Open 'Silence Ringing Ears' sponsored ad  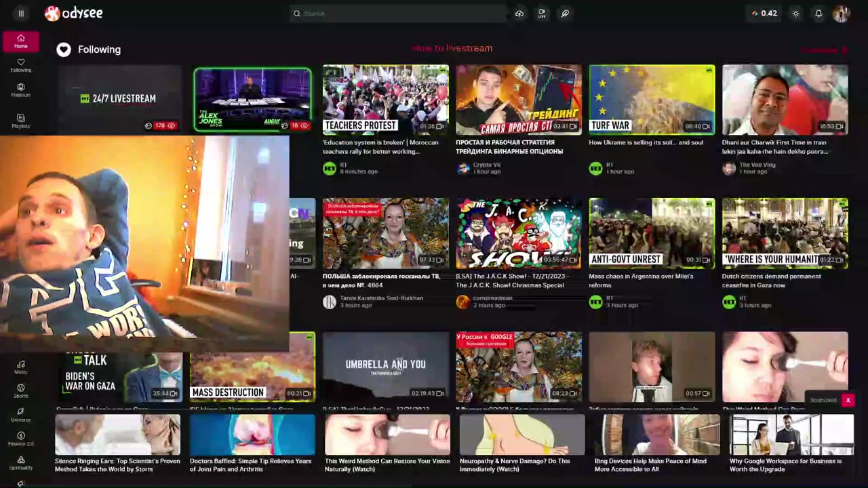[117, 444]
